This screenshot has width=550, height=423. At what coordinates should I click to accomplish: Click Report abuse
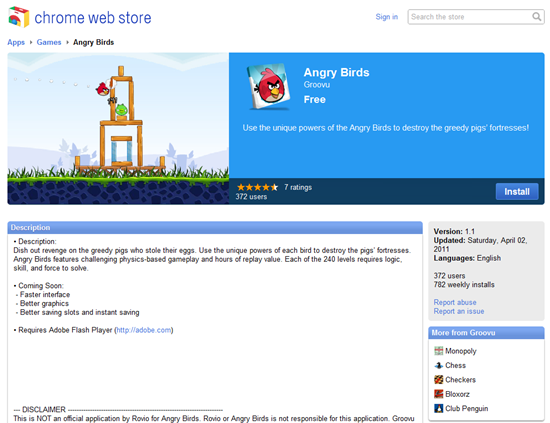pos(455,302)
